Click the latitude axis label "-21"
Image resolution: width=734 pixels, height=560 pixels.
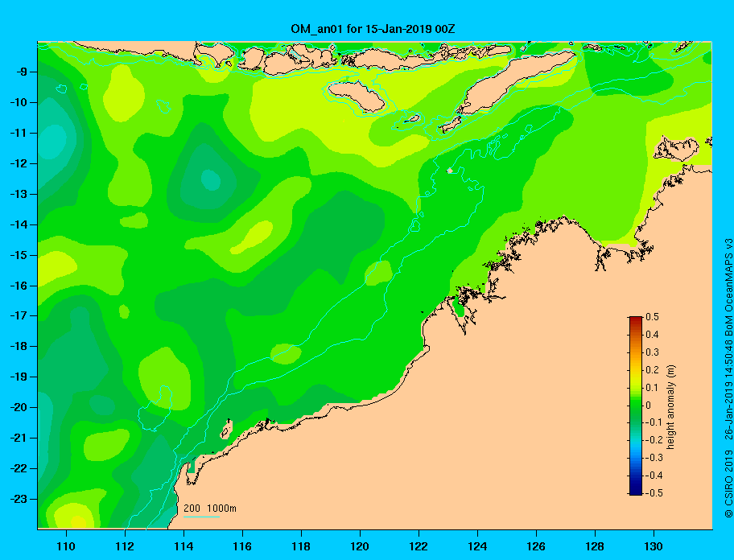click(18, 438)
